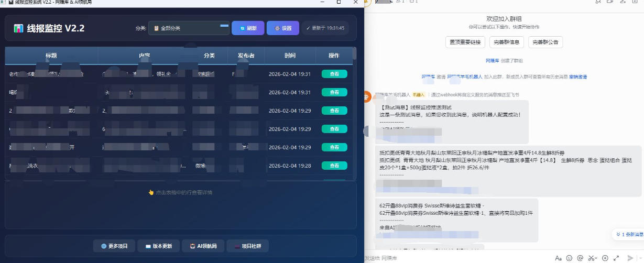Screen dimensions: 644x263
Task: Expand the message editor with arrows icon
Action: (616, 258)
